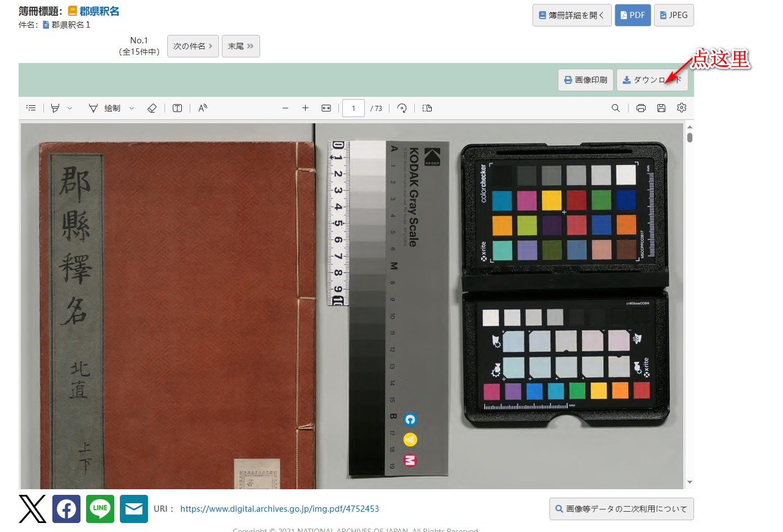The height and width of the screenshot is (532, 783).
Task: Expand the 绘制 draw options arrow
Action: (132, 108)
